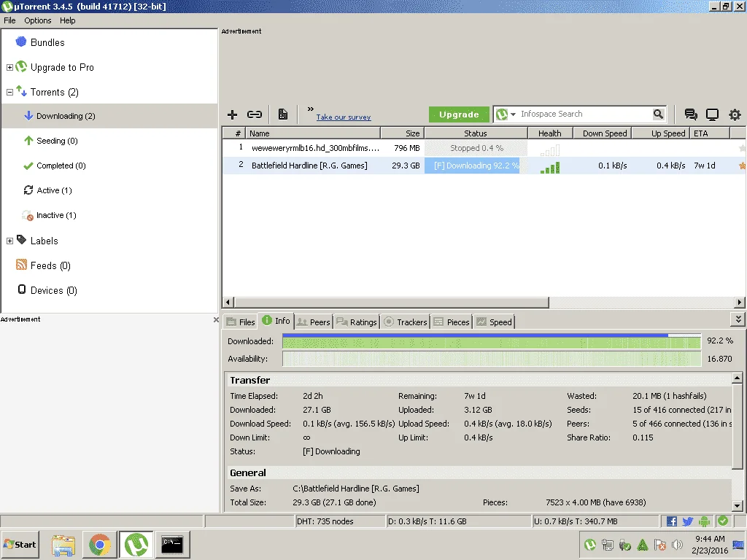
Task: Expand the Upgrade to Pro node
Action: [9, 68]
